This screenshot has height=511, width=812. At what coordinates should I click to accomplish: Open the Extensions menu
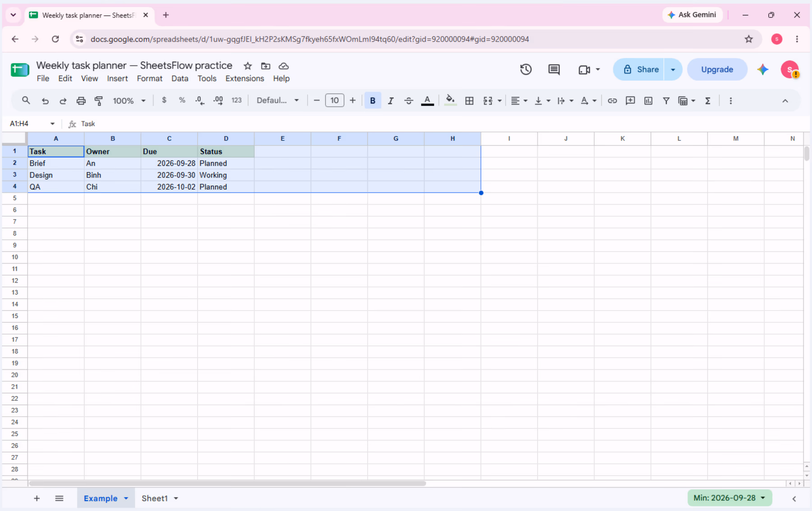coord(245,79)
